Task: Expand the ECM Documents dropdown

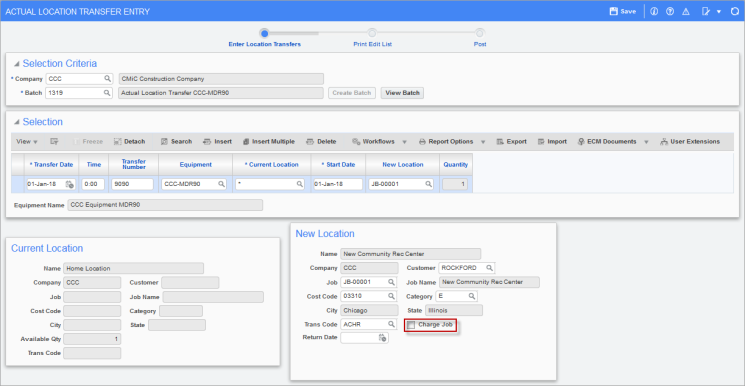Action: click(646, 142)
